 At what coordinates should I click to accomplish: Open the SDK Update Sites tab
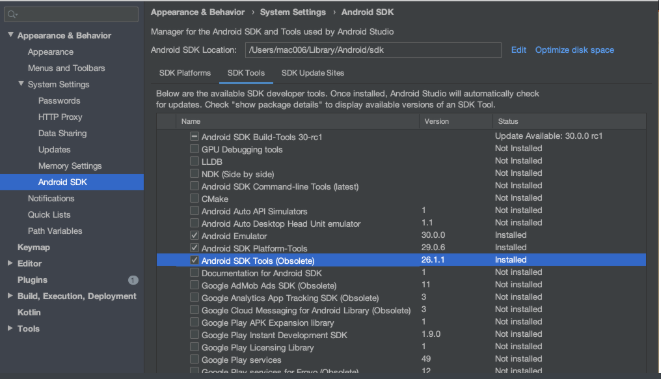(x=313, y=73)
